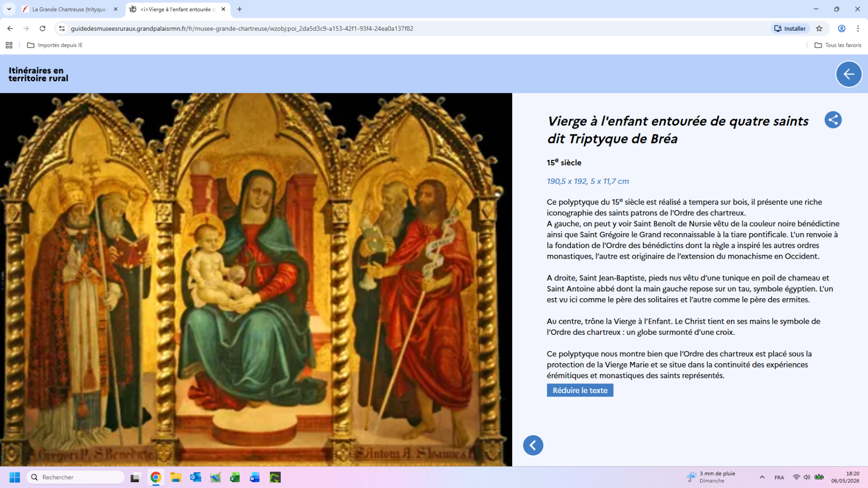Select the Vierge à l'enfant entourée tab
The height and width of the screenshot is (488, 868).
click(x=177, y=9)
